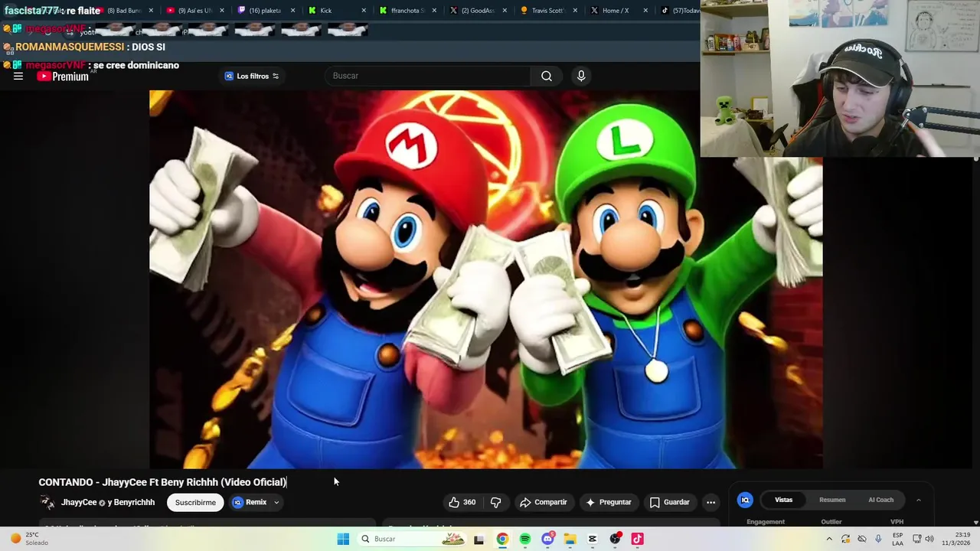980x551 pixels.
Task: Close the Home / X tab
Action: [646, 11]
